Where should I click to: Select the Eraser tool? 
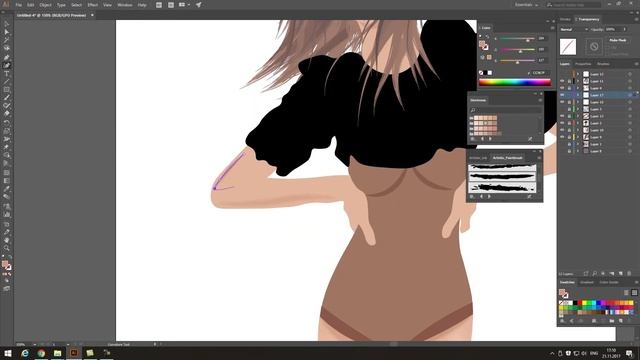point(7,114)
